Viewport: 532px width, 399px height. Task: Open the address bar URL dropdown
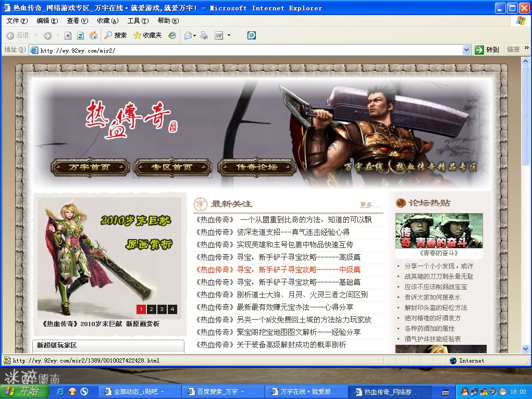click(x=466, y=50)
